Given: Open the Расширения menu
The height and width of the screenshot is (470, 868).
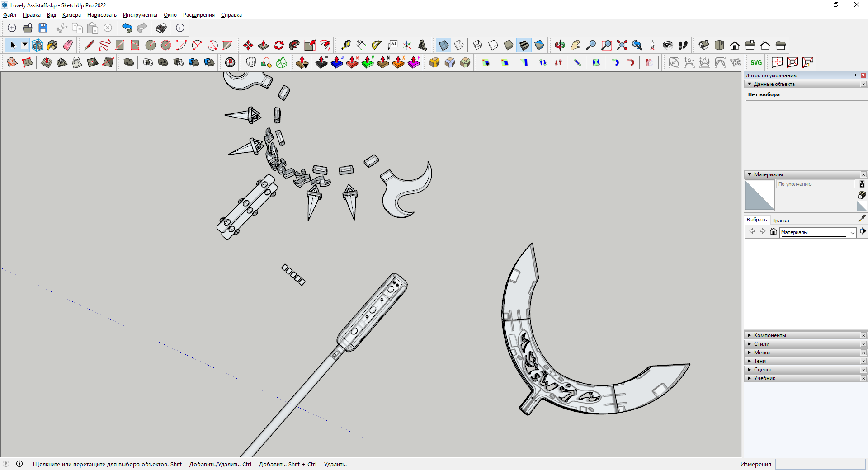Looking at the screenshot, I should click(199, 15).
